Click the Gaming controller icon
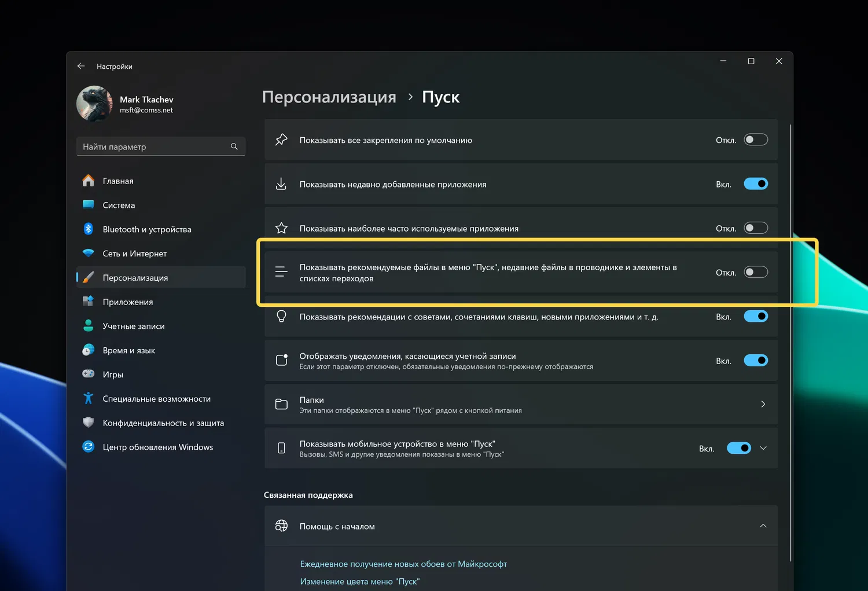This screenshot has height=591, width=868. pos(89,374)
